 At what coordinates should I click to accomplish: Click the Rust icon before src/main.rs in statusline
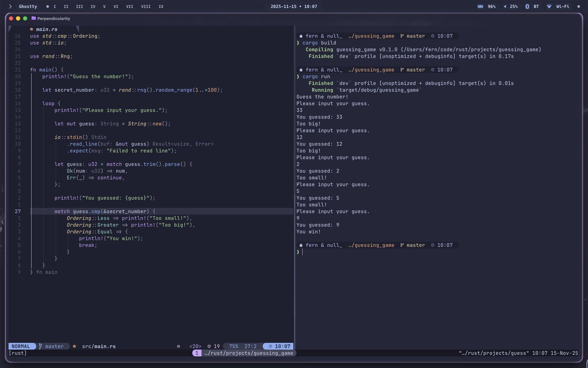(74, 346)
